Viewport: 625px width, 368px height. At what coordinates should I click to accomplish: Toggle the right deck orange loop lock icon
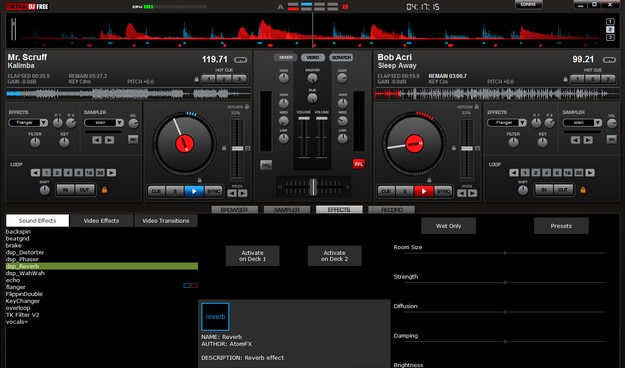583,190
